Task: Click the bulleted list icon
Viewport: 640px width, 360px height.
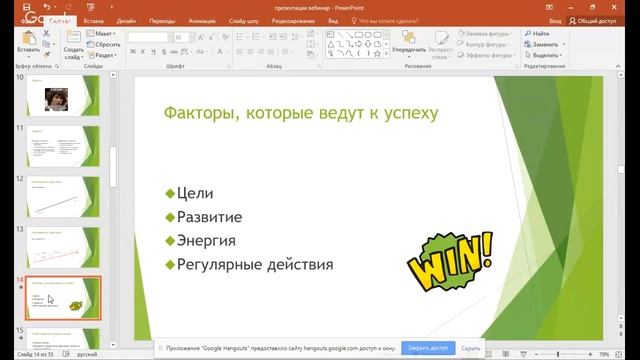Action: [241, 37]
